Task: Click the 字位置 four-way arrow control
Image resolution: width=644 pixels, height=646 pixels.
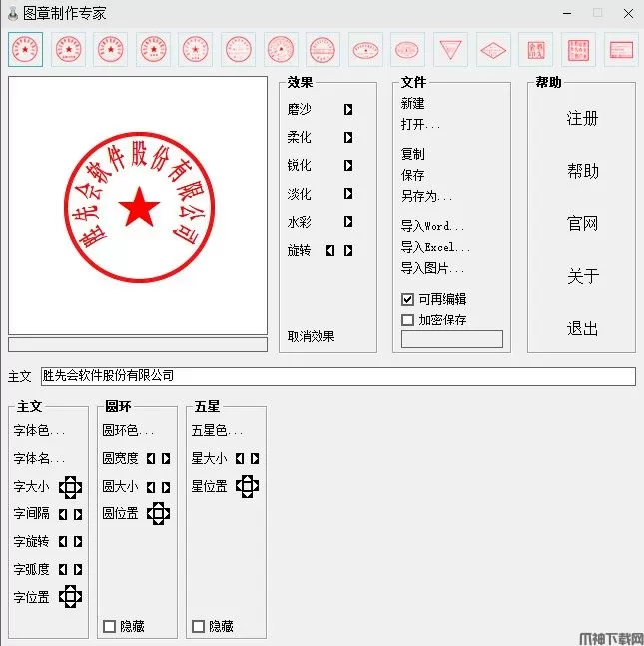Action: coord(71,596)
